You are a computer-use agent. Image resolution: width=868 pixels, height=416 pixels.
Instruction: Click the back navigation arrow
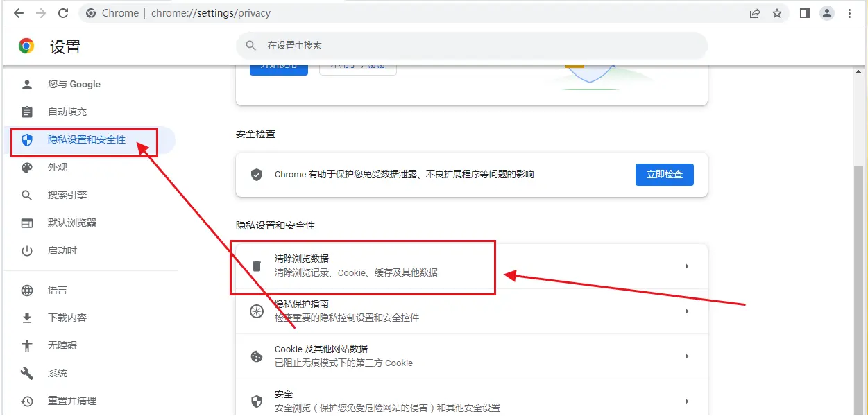tap(19, 13)
